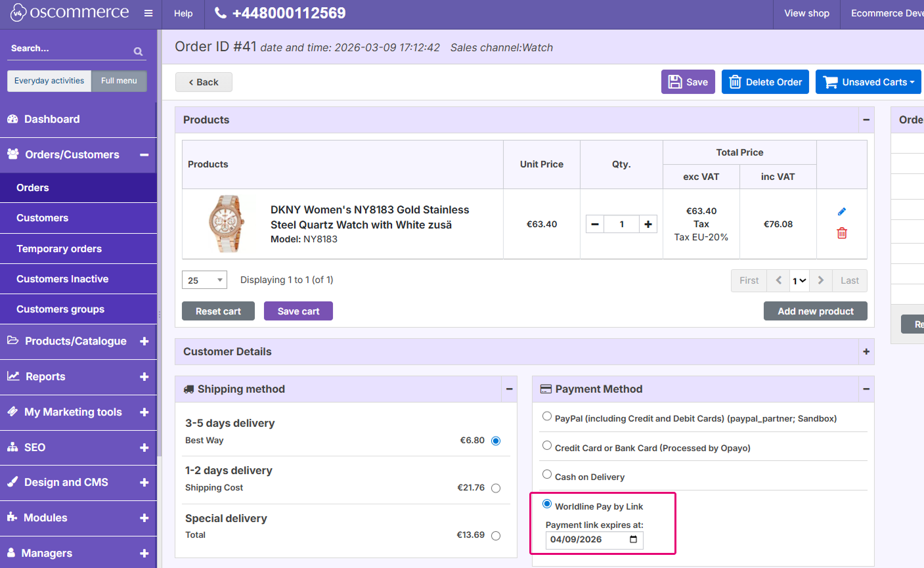
Task: Open the Unsaved Carts dropdown
Action: click(x=868, y=82)
